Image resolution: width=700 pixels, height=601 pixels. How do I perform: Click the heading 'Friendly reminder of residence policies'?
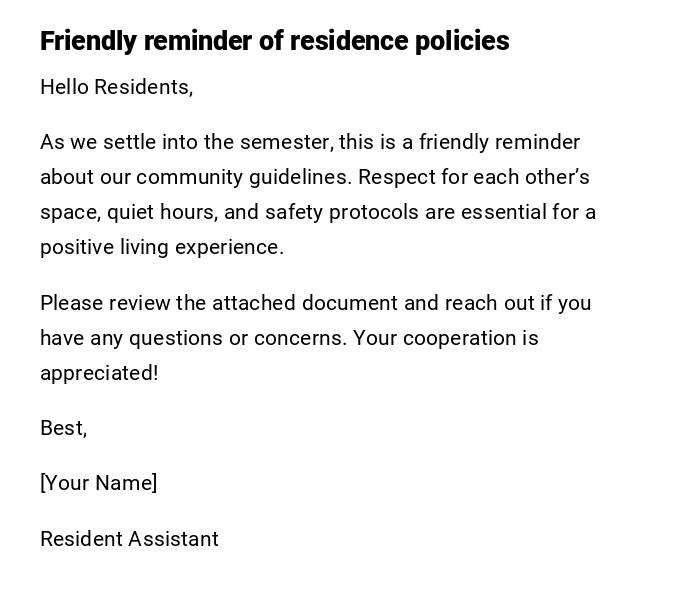point(274,41)
